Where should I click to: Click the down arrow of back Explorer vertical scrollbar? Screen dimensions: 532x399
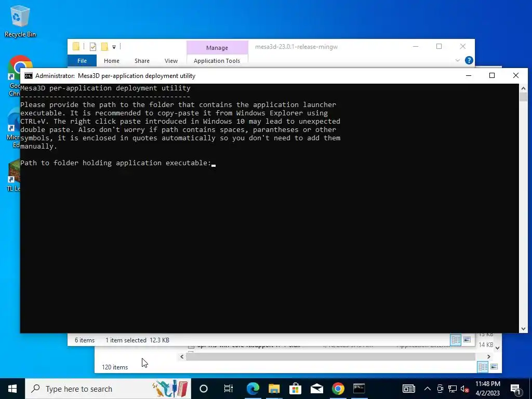click(x=497, y=348)
